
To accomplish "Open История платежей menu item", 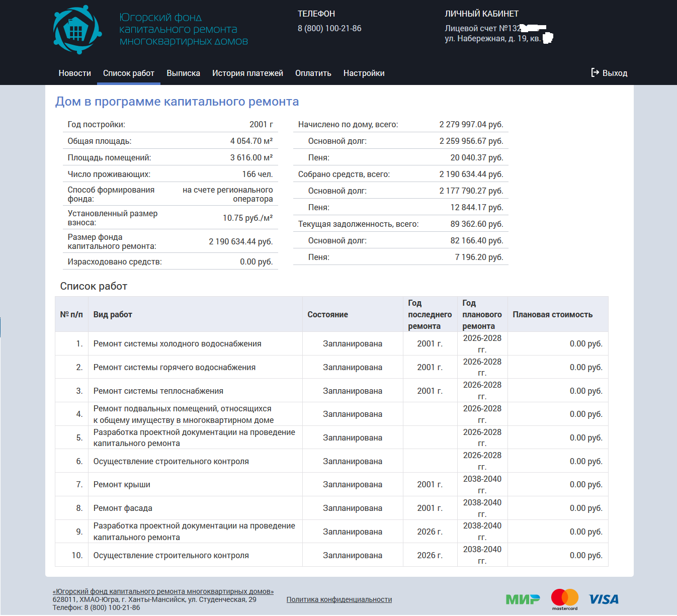I will click(x=248, y=73).
